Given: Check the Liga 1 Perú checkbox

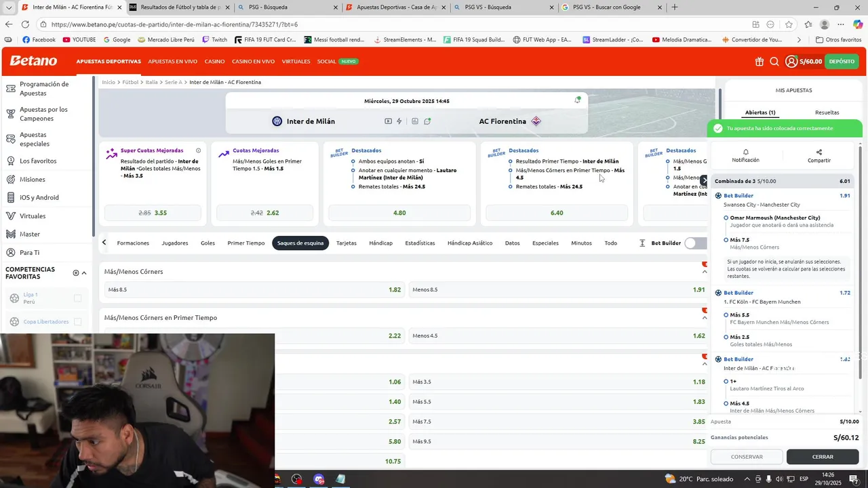Looking at the screenshot, I should tap(77, 298).
